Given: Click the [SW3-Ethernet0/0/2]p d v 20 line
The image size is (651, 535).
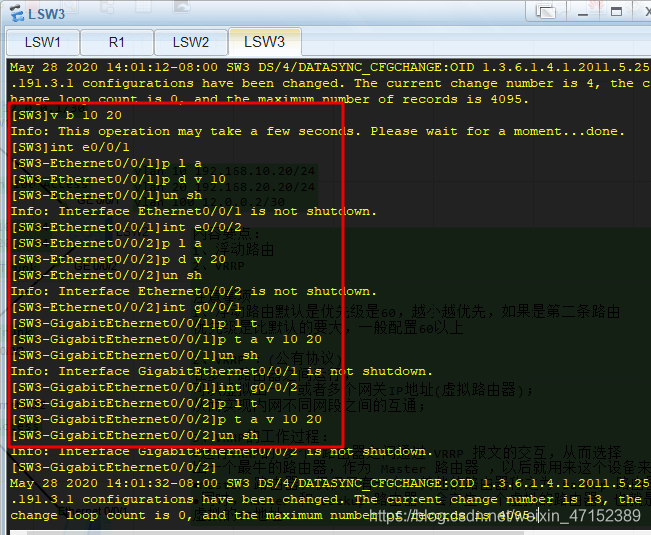Looking at the screenshot, I should point(118,259).
